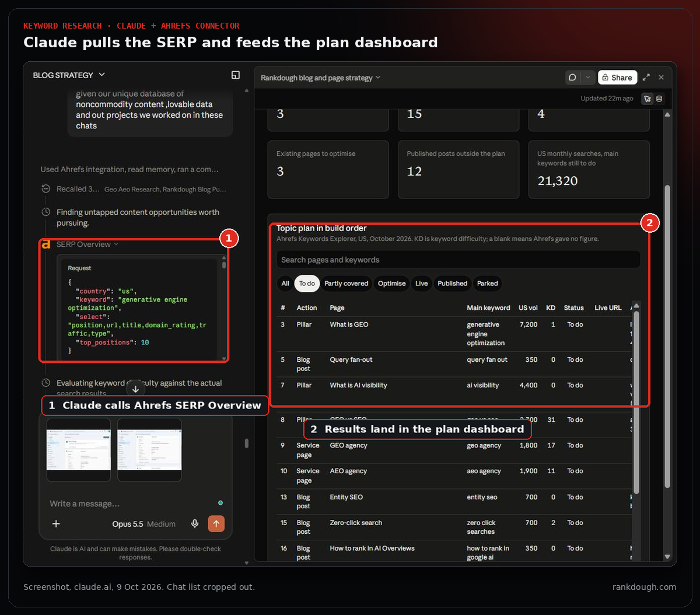The height and width of the screenshot is (615, 700).
Task: Click the 'Published posts outside the plan' card
Action: coord(459,170)
